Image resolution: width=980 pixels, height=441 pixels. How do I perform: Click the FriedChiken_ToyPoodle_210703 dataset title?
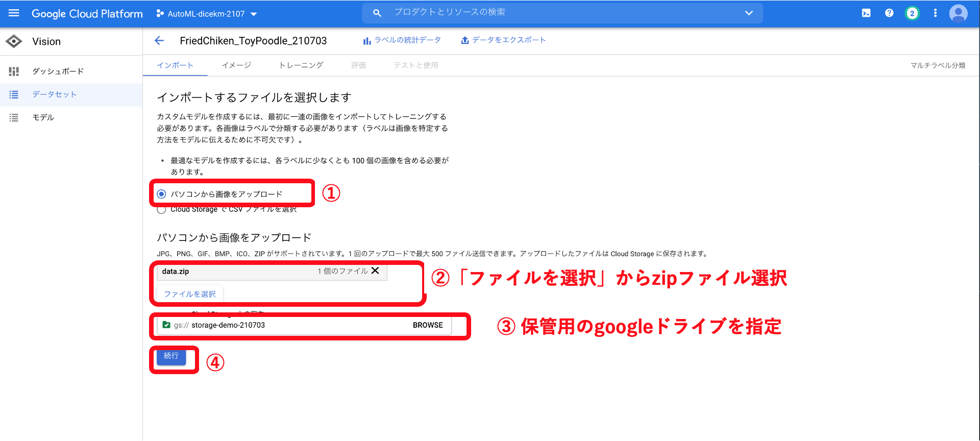pos(253,41)
